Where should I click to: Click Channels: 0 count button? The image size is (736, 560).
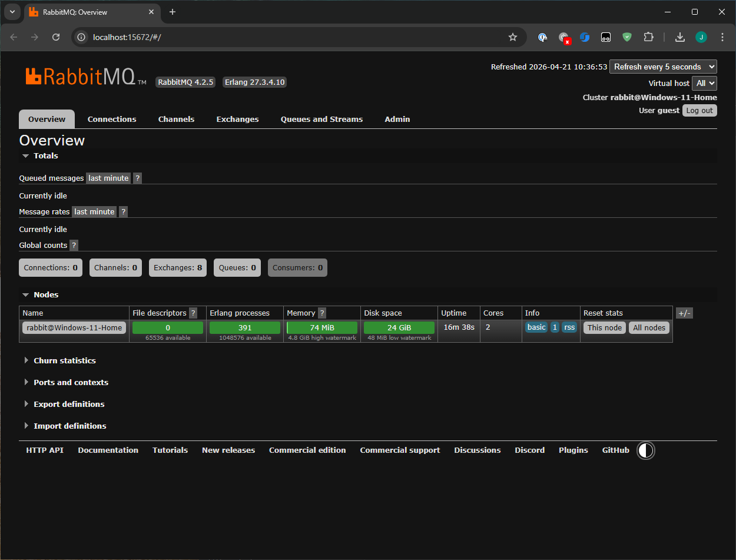tap(115, 267)
